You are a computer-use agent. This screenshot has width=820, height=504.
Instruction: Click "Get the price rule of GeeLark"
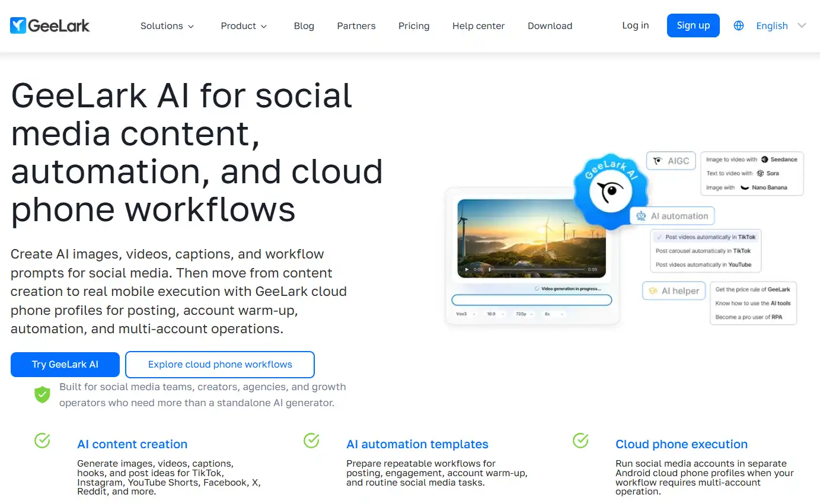753,289
